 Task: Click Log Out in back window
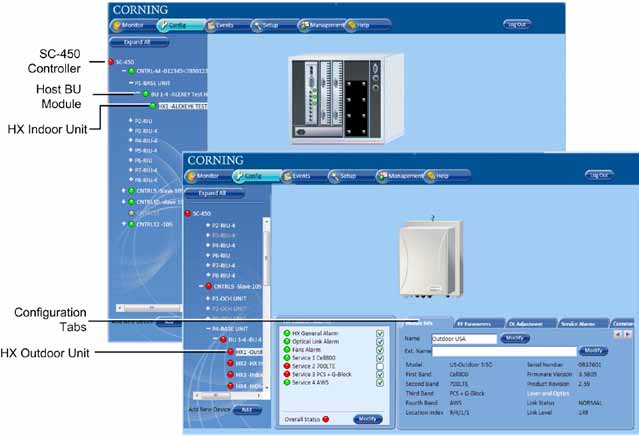(517, 24)
